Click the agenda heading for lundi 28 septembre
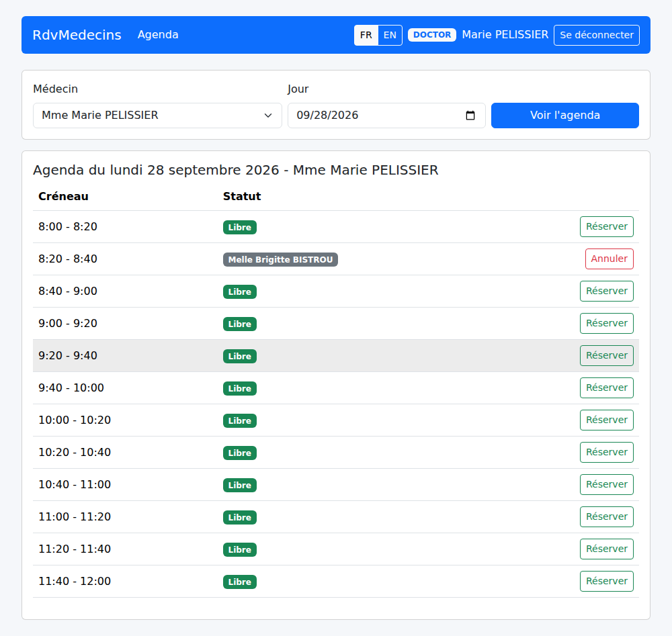The image size is (672, 636). 235,170
